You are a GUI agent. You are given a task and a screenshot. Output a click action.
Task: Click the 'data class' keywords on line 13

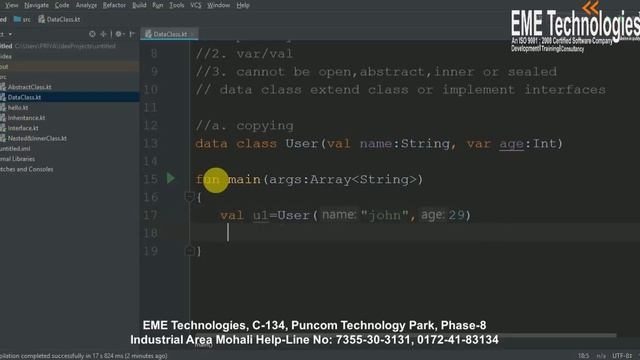pos(236,144)
